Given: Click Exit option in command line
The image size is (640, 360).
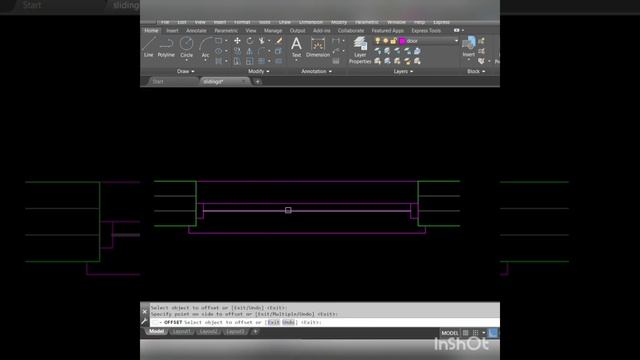Looking at the screenshot, I should click(x=273, y=322).
